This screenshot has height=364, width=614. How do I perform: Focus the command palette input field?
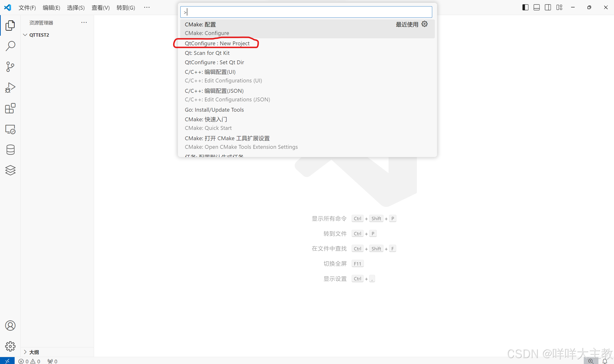pos(306,12)
